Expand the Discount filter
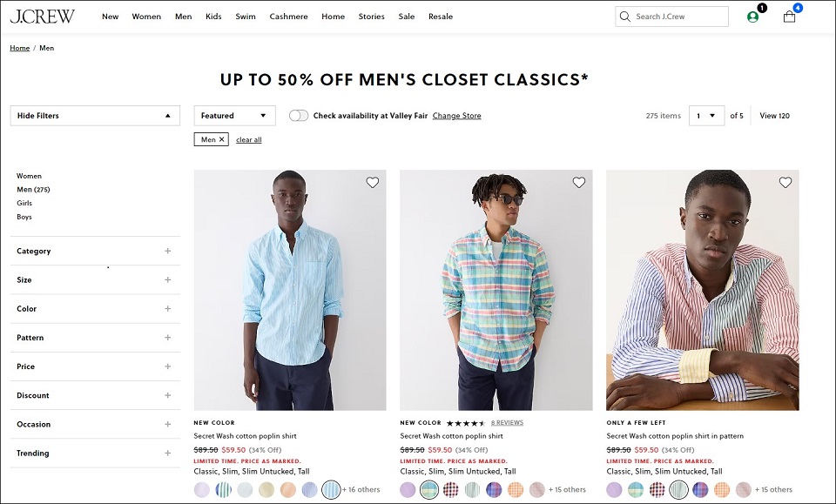 tap(95, 395)
